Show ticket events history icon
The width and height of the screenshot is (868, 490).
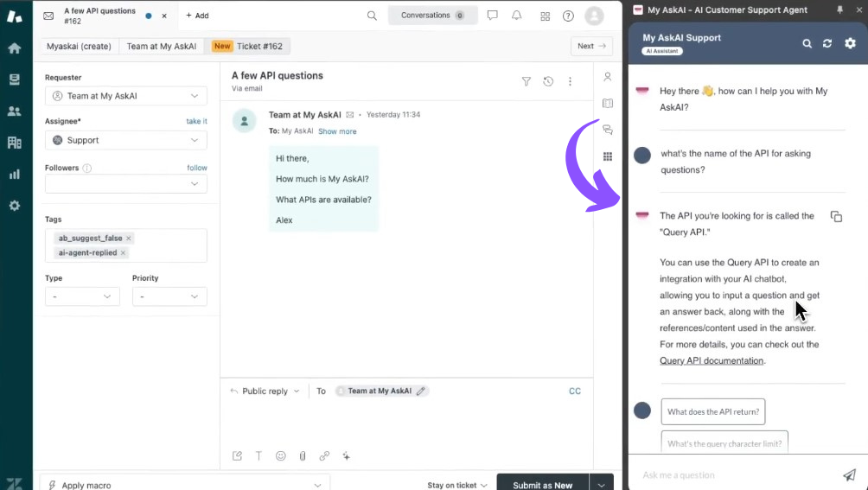click(548, 81)
